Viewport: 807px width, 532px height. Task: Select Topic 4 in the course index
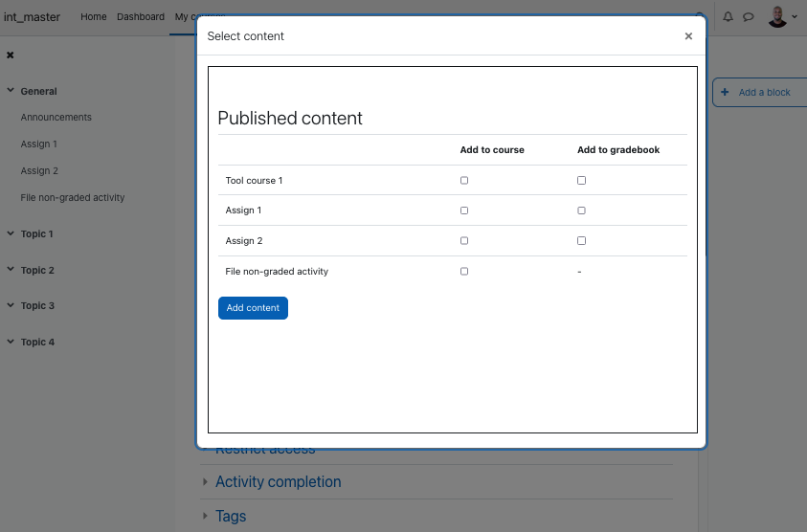[37, 343]
